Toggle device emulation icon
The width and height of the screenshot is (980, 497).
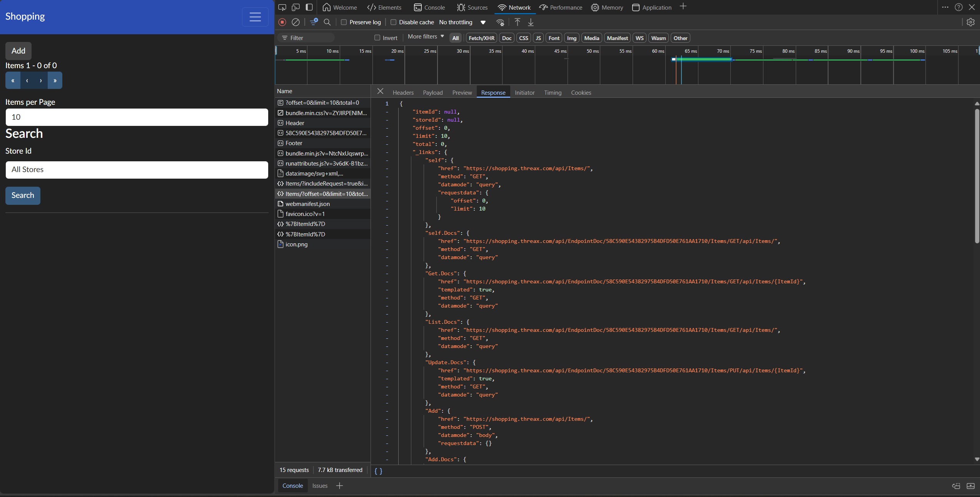pos(296,7)
